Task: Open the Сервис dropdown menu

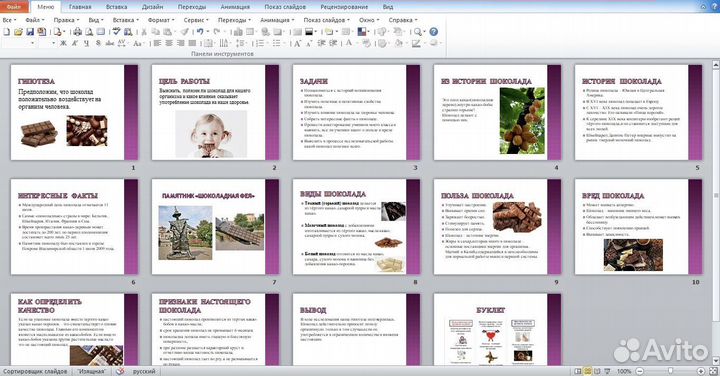Action: 196,20
